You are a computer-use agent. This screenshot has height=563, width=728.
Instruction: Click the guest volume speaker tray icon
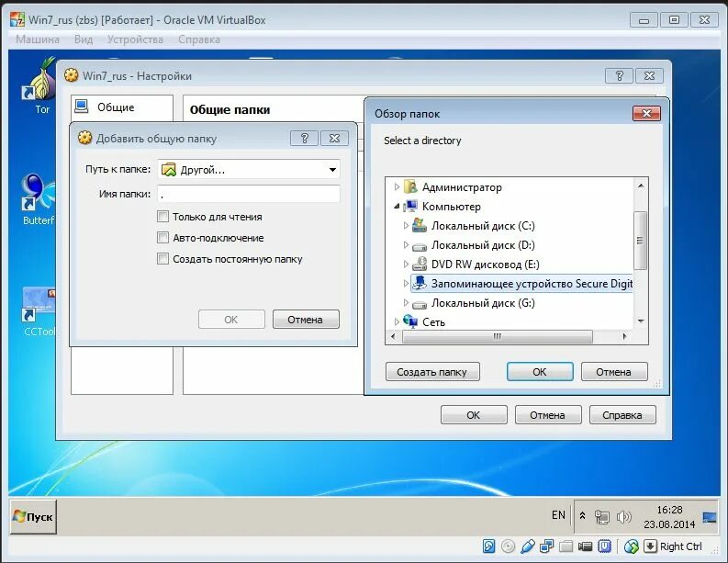tap(624, 516)
